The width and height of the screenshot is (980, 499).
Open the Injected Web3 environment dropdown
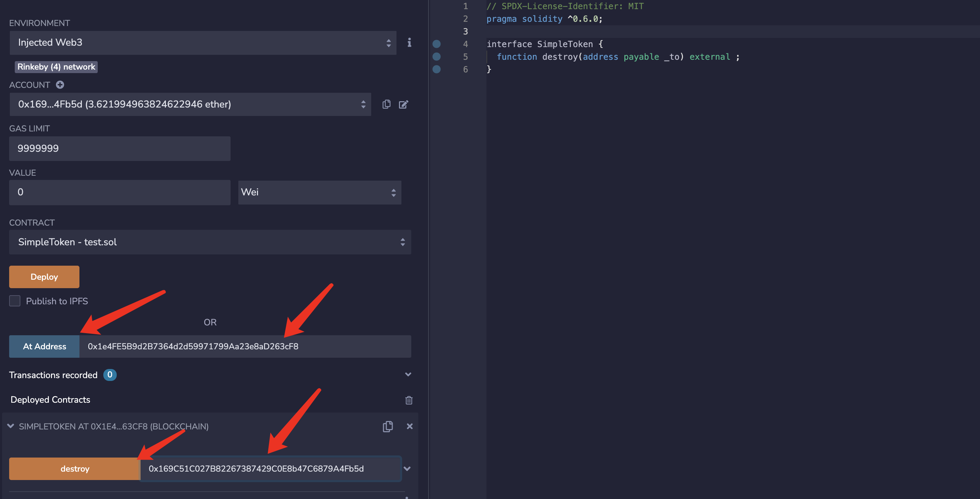pyautogui.click(x=203, y=43)
